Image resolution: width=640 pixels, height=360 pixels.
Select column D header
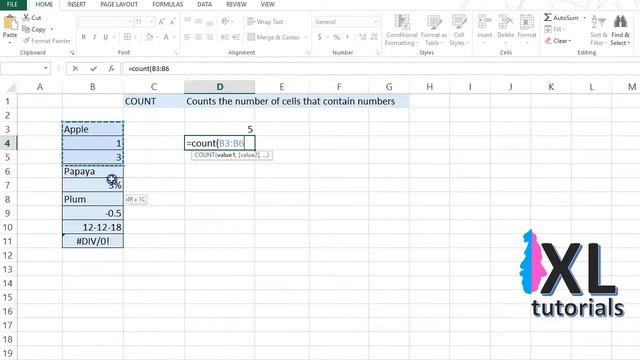coord(220,87)
